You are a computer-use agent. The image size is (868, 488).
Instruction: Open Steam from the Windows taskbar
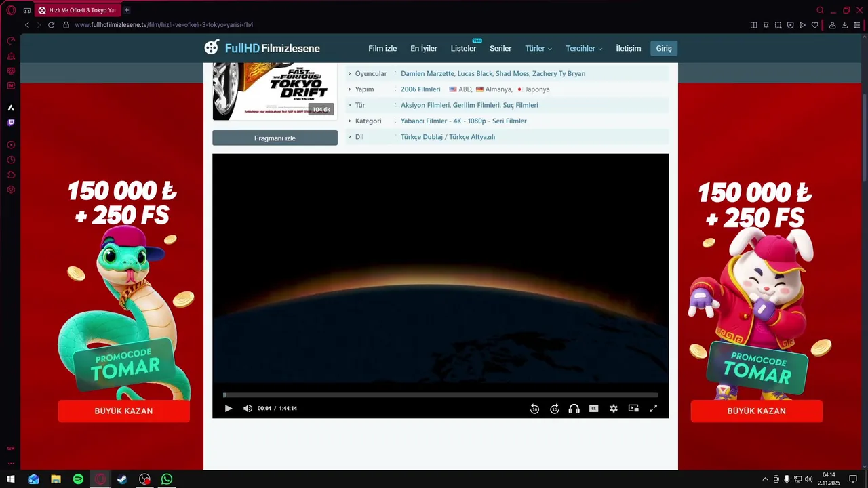[122, 479]
